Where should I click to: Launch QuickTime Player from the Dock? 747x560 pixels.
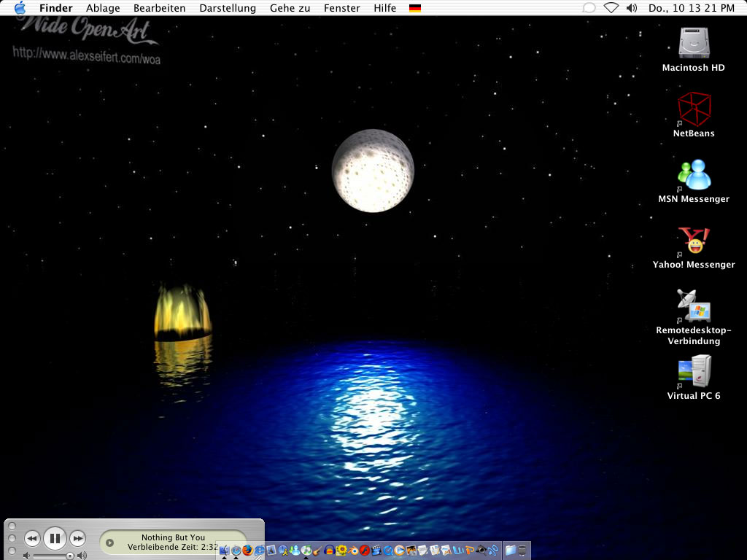(388, 551)
